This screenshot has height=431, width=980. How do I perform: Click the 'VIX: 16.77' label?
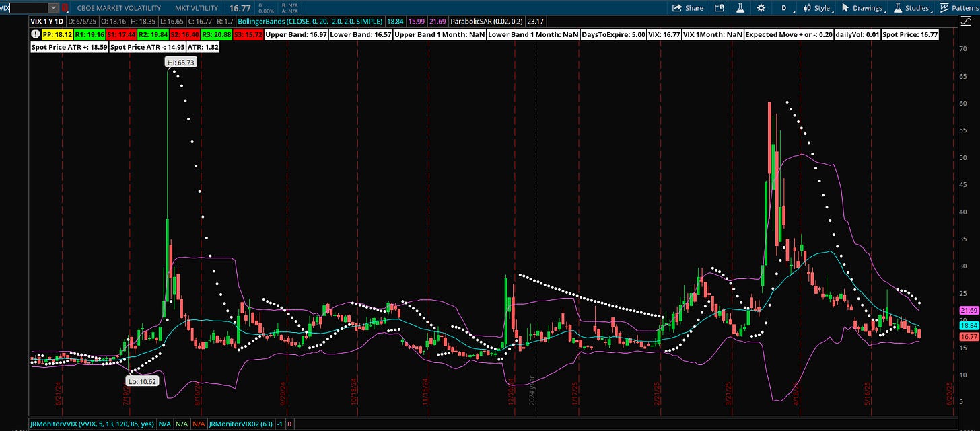(663, 34)
